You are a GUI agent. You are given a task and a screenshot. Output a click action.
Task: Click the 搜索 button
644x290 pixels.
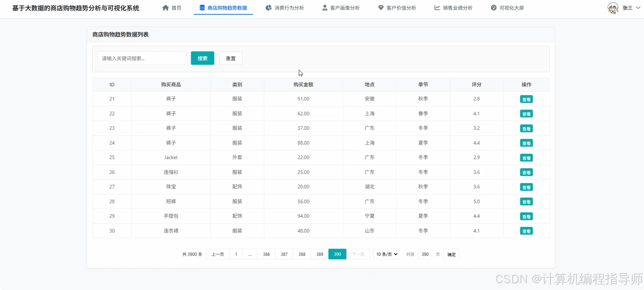pos(202,58)
